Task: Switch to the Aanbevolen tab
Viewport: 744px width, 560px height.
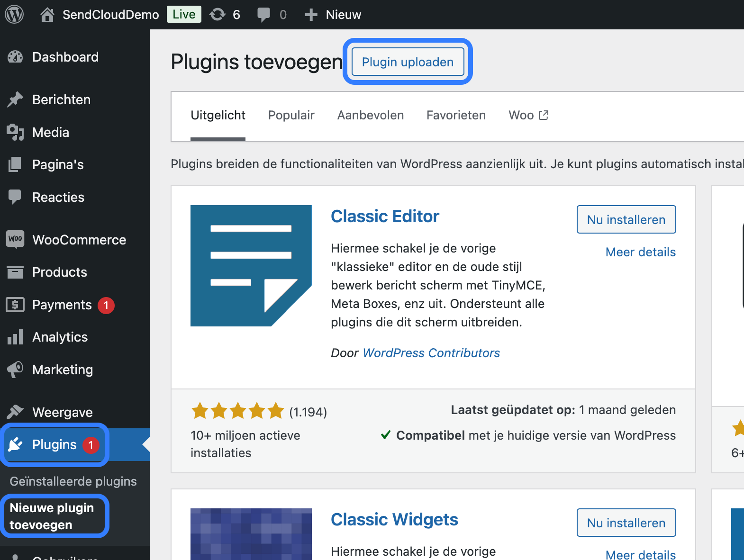Action: [371, 115]
